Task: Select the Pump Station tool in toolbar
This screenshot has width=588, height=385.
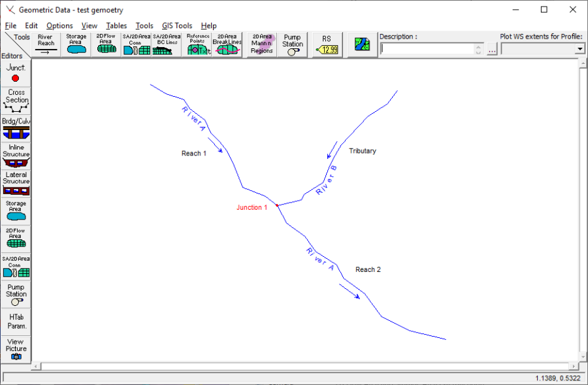Action: pos(292,44)
